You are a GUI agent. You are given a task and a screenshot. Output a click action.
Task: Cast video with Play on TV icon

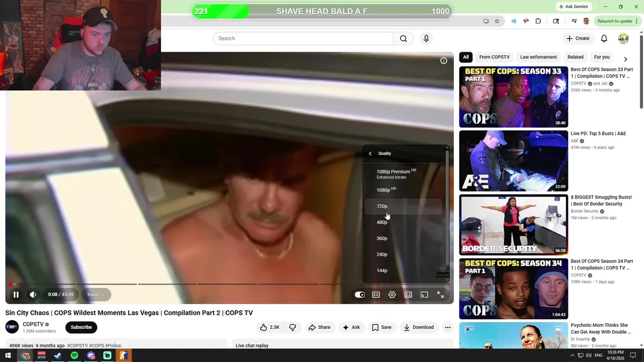coord(424,295)
